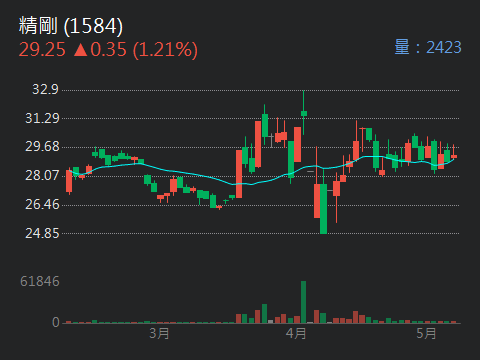
Task: Click the current price 29.25
Action: coord(42,50)
